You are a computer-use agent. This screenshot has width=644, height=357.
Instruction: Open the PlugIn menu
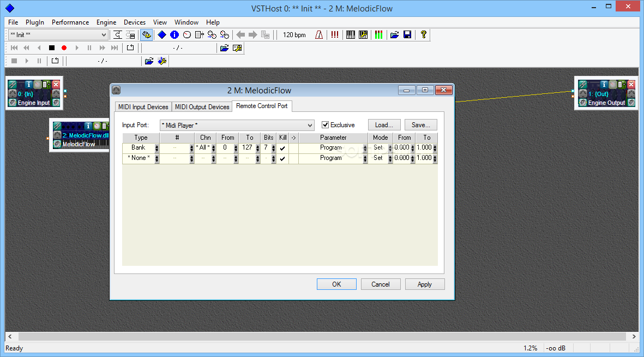pyautogui.click(x=34, y=22)
